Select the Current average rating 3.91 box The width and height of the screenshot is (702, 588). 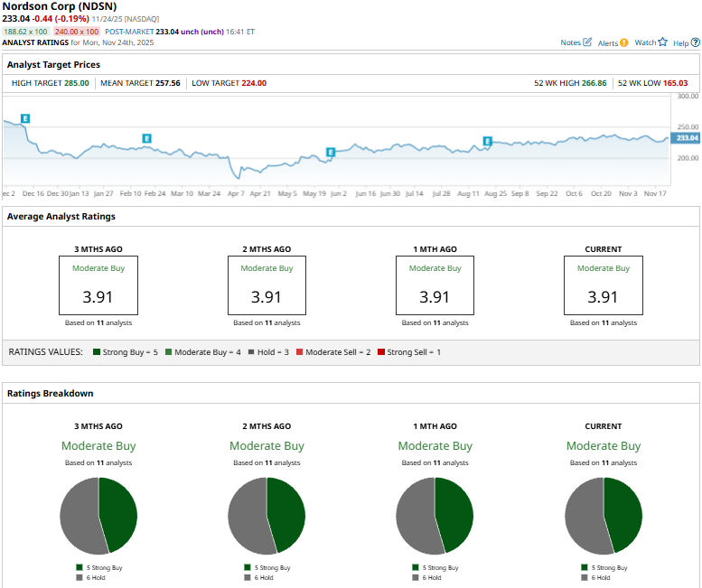coord(603,285)
